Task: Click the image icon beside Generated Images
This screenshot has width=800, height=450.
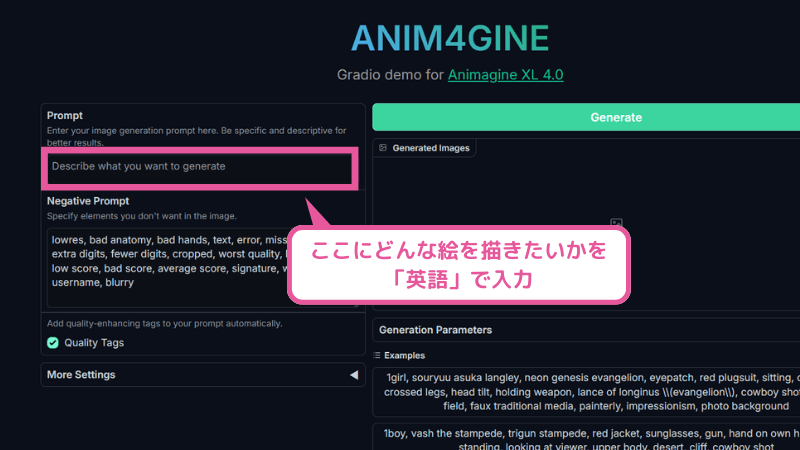Action: click(x=383, y=148)
